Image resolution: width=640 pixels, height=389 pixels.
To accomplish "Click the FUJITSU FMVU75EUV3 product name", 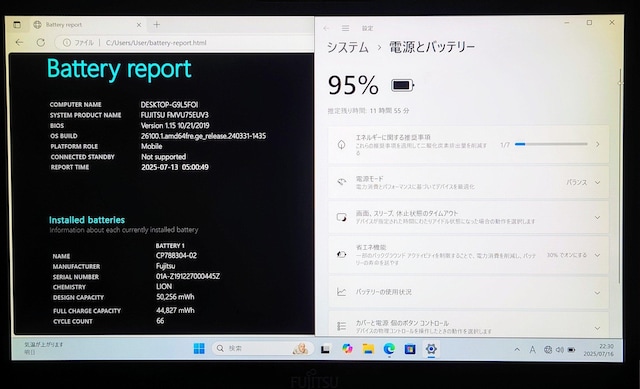I will [175, 115].
